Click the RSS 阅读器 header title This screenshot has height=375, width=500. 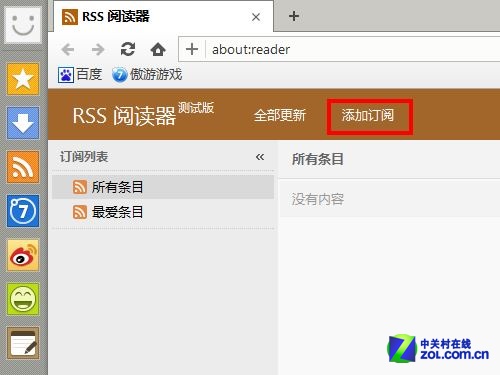[x=124, y=116]
